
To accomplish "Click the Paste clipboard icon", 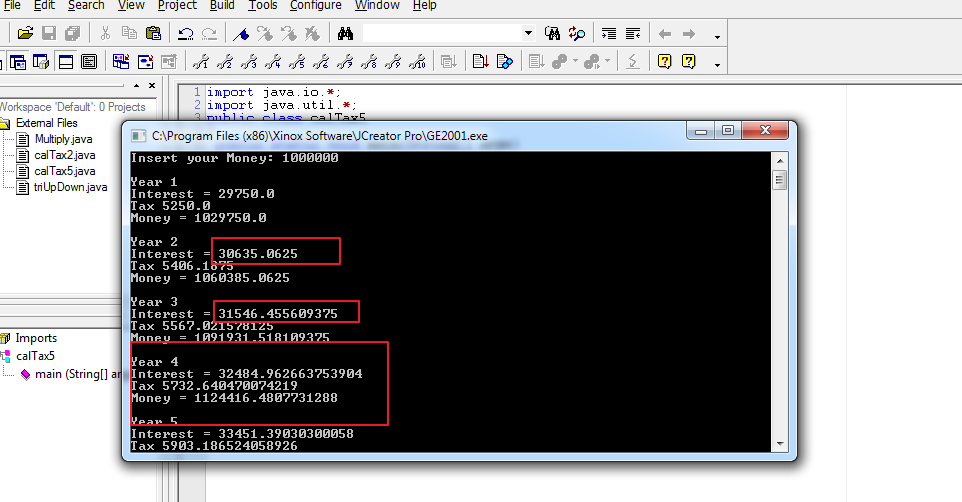I will 153,33.
